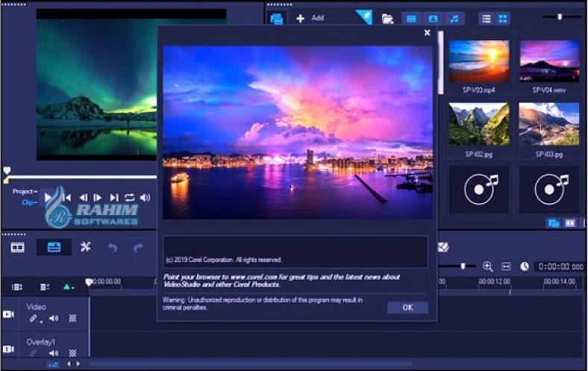The height and width of the screenshot is (371, 588).
Task: Click the system volume speaker icon under preview
Action: click(x=145, y=197)
